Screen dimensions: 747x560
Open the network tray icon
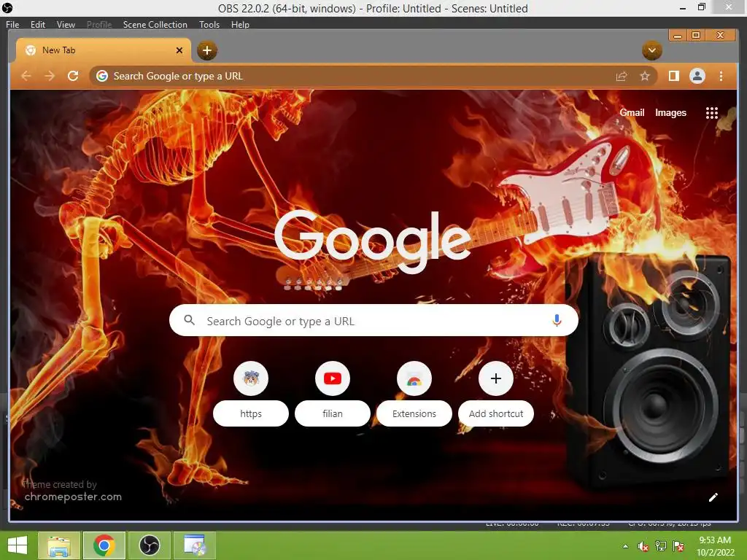pyautogui.click(x=661, y=546)
